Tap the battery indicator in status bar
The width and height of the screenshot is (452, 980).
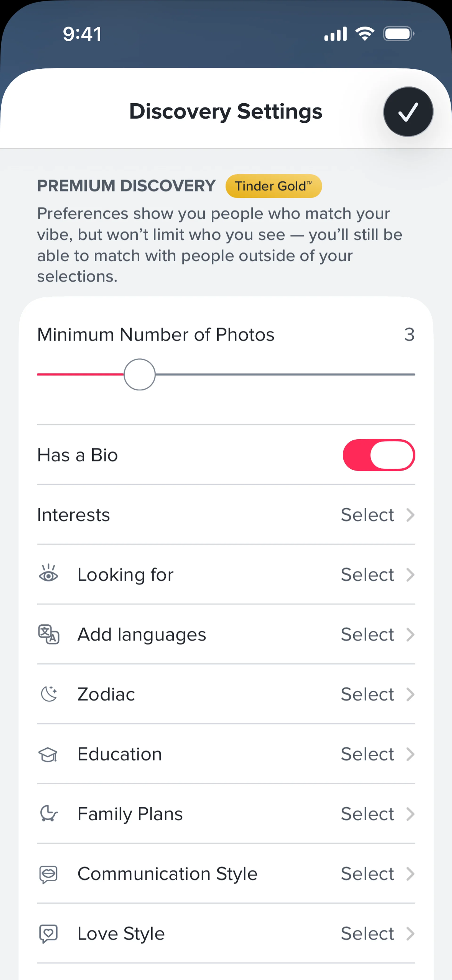tap(398, 34)
